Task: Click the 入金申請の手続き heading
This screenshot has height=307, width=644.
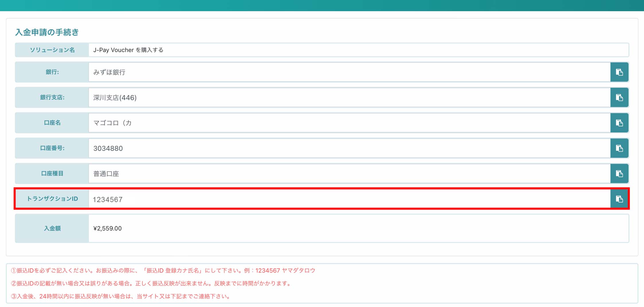Action: (47, 32)
